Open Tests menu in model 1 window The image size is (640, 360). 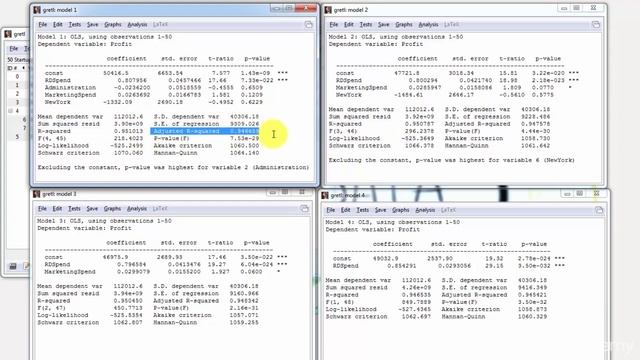74,24
